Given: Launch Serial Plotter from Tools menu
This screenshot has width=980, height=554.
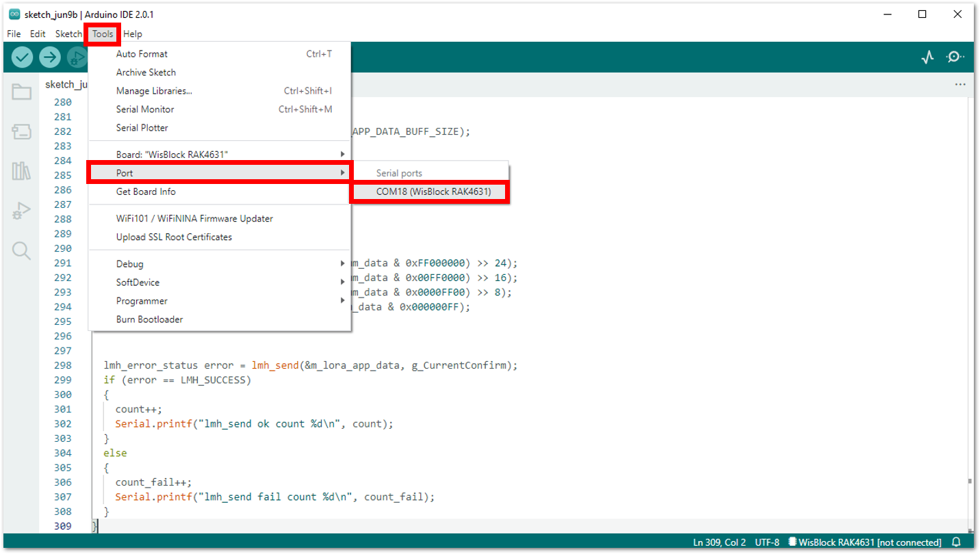Looking at the screenshot, I should tap(220, 128).
